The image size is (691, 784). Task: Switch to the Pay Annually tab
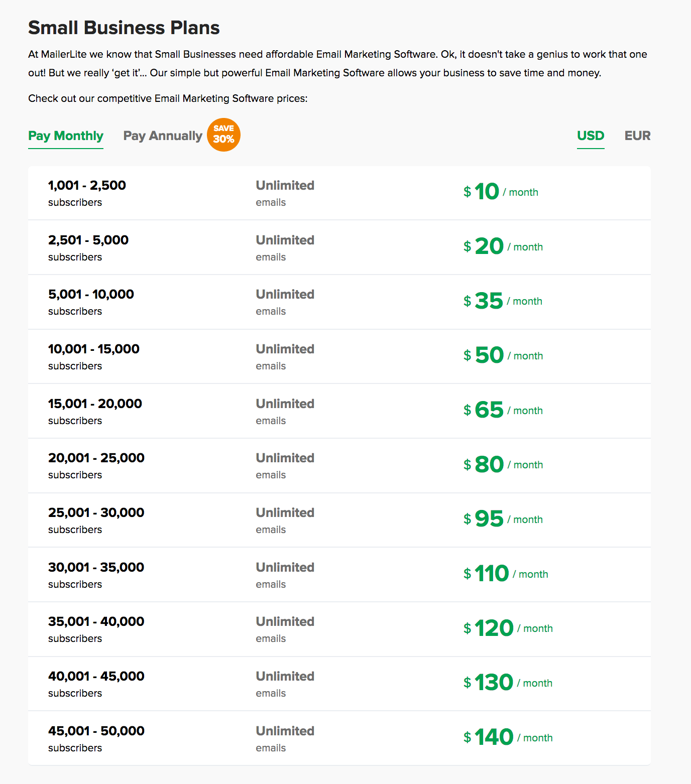[x=163, y=136]
